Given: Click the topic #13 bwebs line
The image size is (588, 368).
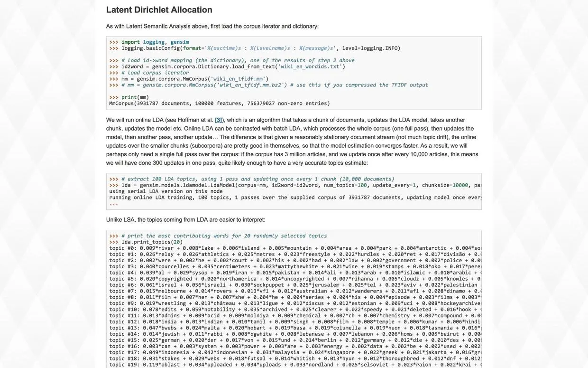Looking at the screenshot, I should (x=295, y=329).
